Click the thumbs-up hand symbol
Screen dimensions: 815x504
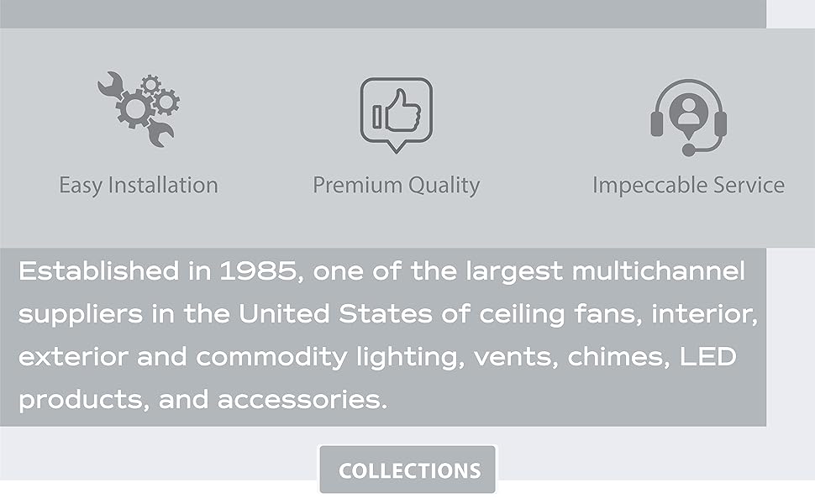pos(400,113)
